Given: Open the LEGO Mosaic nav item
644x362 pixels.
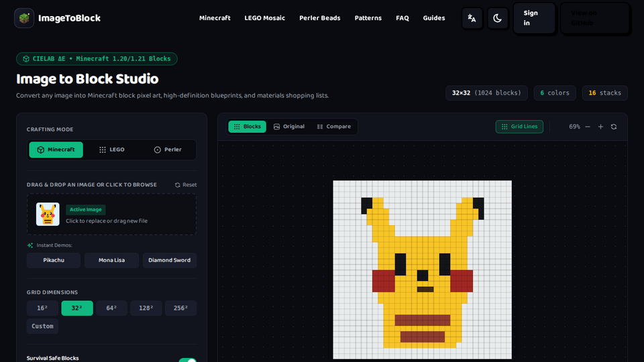Looking at the screenshot, I should click(264, 18).
